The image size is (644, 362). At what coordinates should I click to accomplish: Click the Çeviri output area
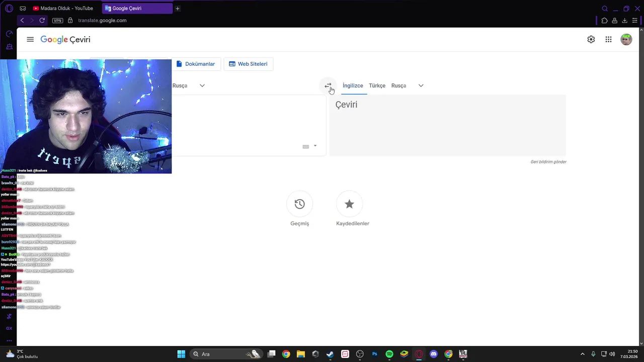[x=448, y=125]
